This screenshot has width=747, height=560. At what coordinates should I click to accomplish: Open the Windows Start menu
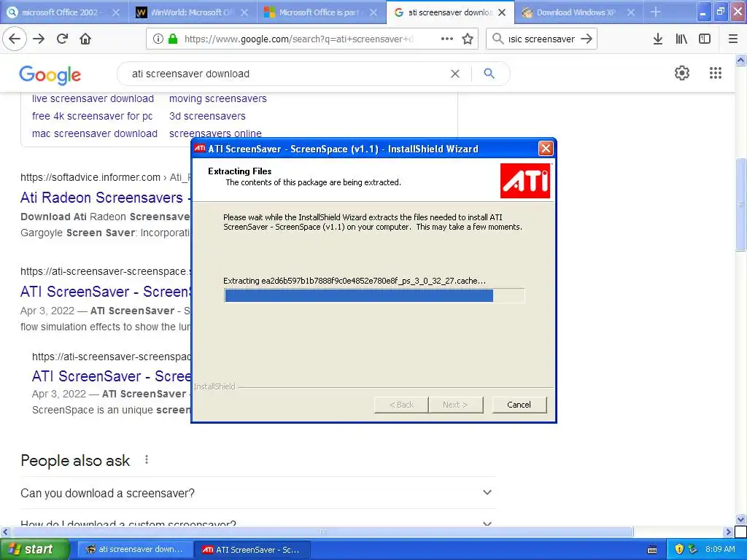point(34,549)
